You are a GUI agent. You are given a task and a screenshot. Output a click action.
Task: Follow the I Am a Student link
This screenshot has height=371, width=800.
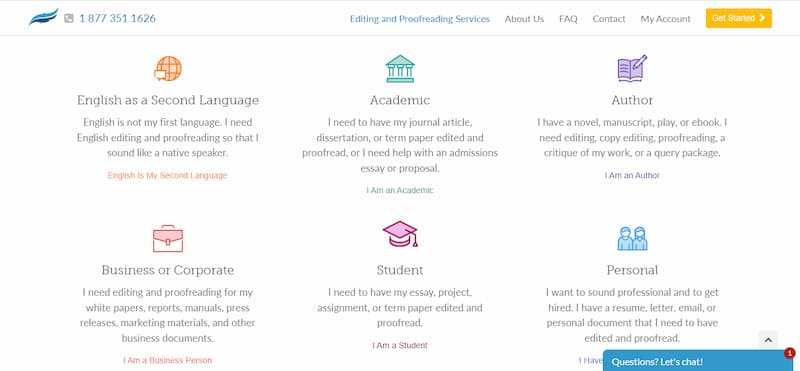click(400, 345)
